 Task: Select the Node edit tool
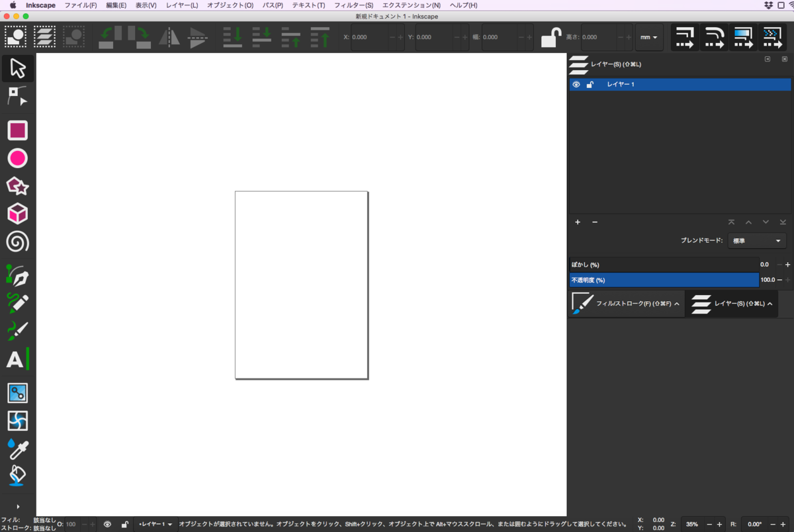(x=17, y=97)
